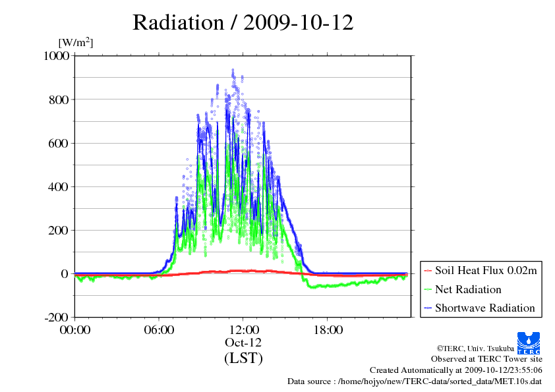The image size is (555, 392).
Task: Click the y-axis label "1000"
Action: [x=56, y=56]
